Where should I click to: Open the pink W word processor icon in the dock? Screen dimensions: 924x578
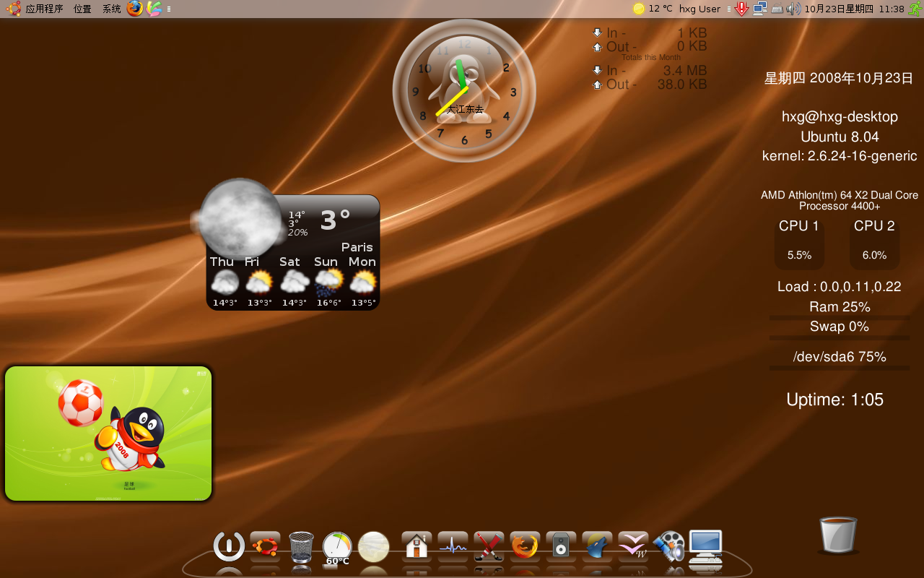click(x=633, y=545)
